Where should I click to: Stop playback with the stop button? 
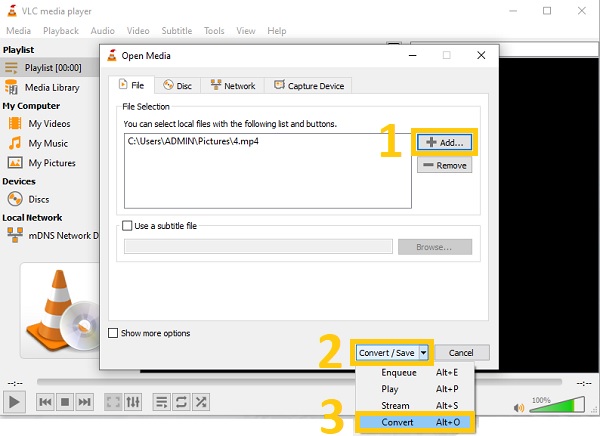(x=65, y=402)
